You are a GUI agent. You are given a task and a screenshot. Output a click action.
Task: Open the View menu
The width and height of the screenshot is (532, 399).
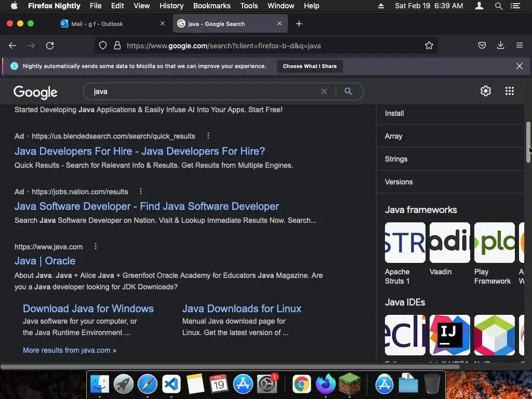pyautogui.click(x=141, y=6)
